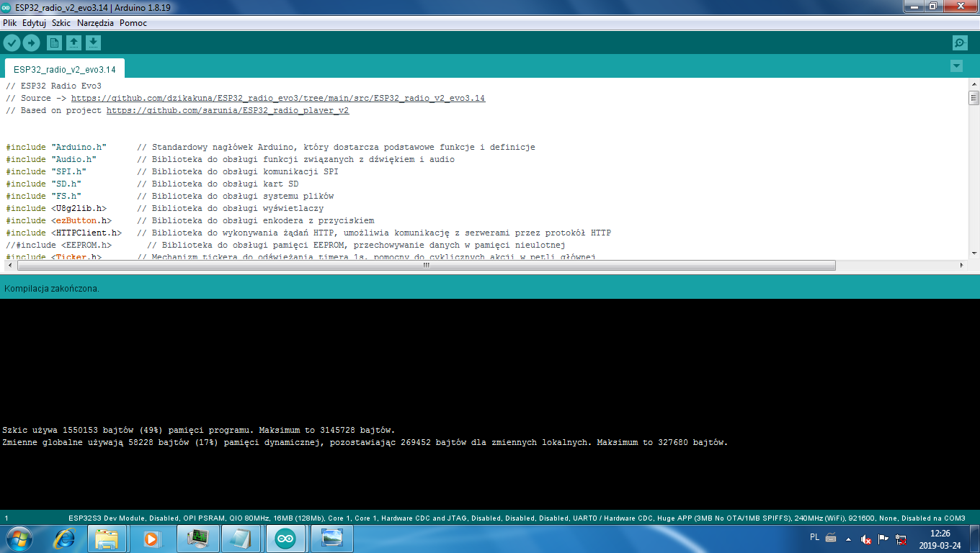
Task: Click the "Zmienne globalne używają" console line
Action: 365,442
